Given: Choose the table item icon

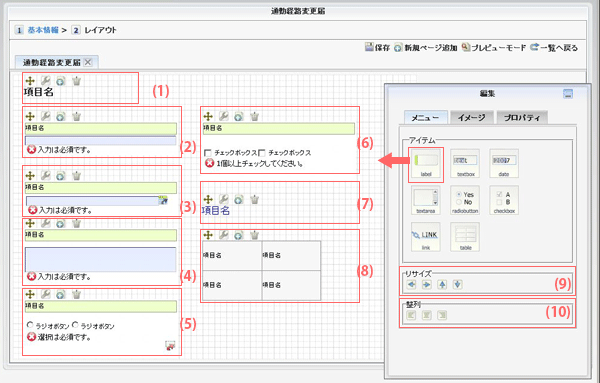Looking at the screenshot, I should point(465,237).
